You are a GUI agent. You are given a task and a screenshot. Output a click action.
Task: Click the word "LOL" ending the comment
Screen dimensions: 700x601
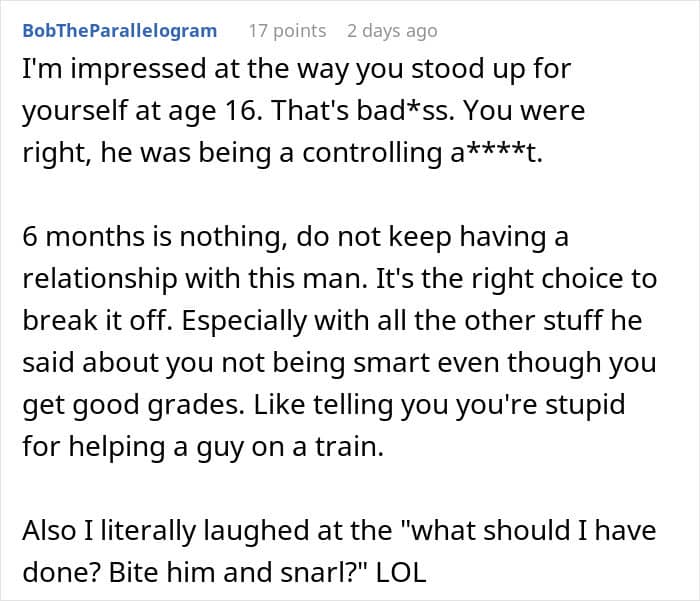[401, 572]
